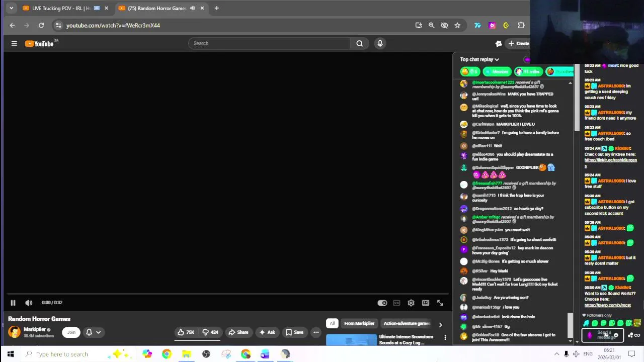Click the address bar URL
This screenshot has width=644, height=362.
pos(113,25)
